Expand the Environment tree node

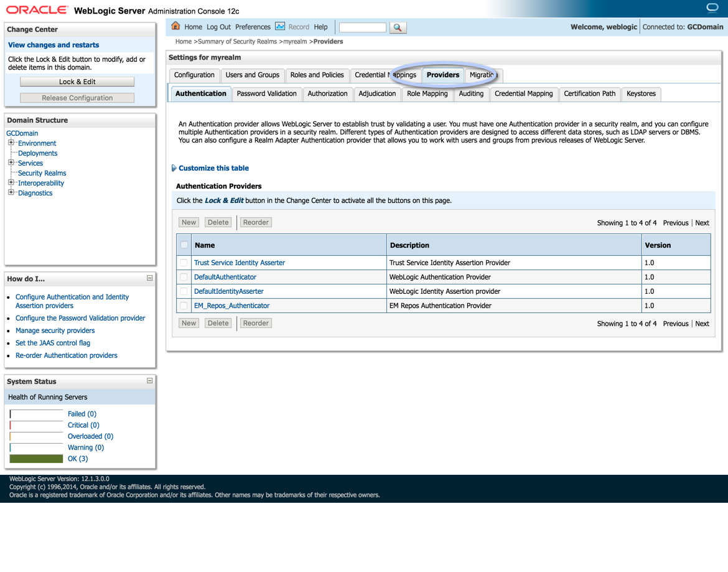[x=11, y=143]
